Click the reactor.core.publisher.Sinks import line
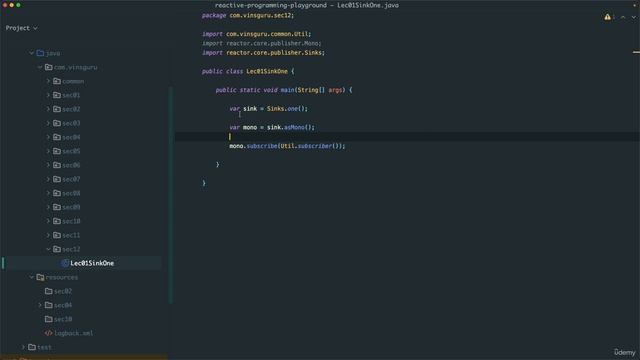 (x=263, y=53)
